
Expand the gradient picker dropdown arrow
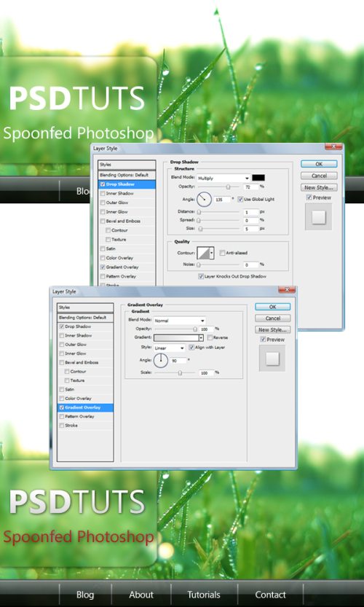tap(201, 337)
